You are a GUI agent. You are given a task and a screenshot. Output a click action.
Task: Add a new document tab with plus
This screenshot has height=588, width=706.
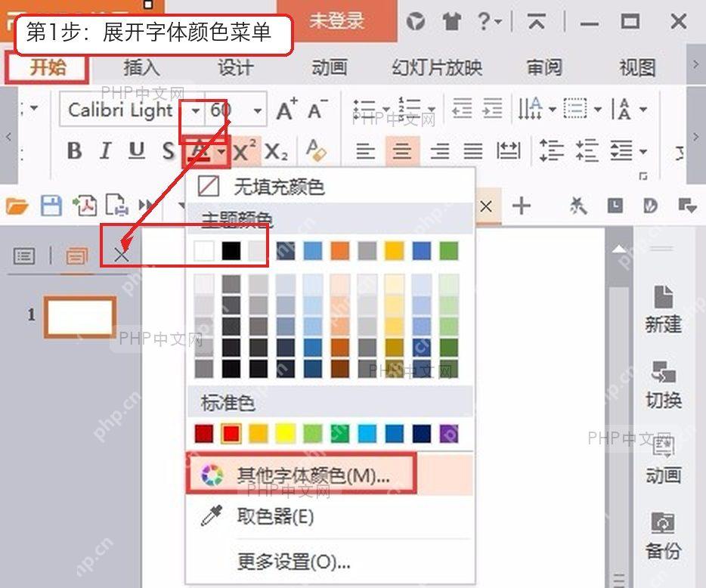pyautogui.click(x=522, y=206)
